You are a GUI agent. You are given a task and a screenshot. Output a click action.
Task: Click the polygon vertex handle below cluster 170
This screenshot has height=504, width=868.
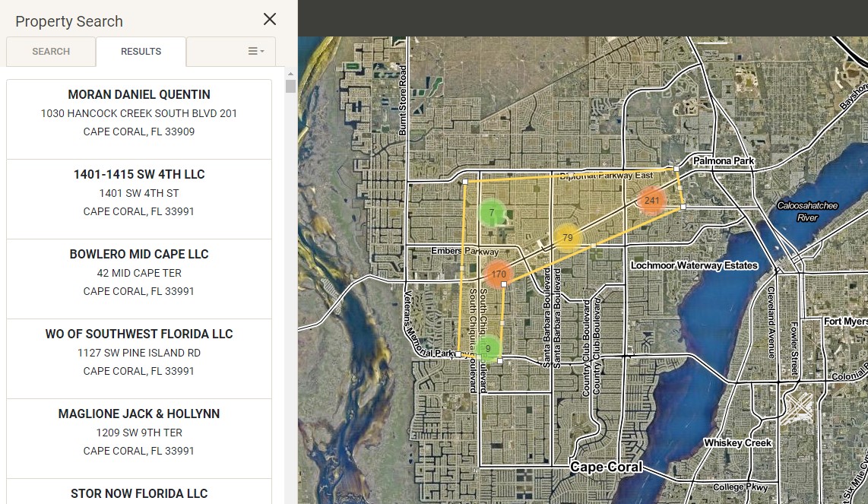(x=503, y=284)
